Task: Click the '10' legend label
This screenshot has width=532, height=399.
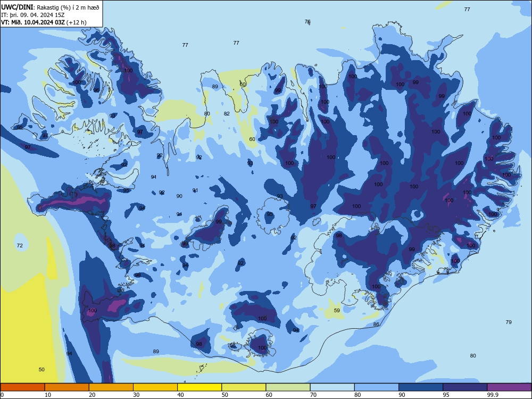Action: coord(48,395)
